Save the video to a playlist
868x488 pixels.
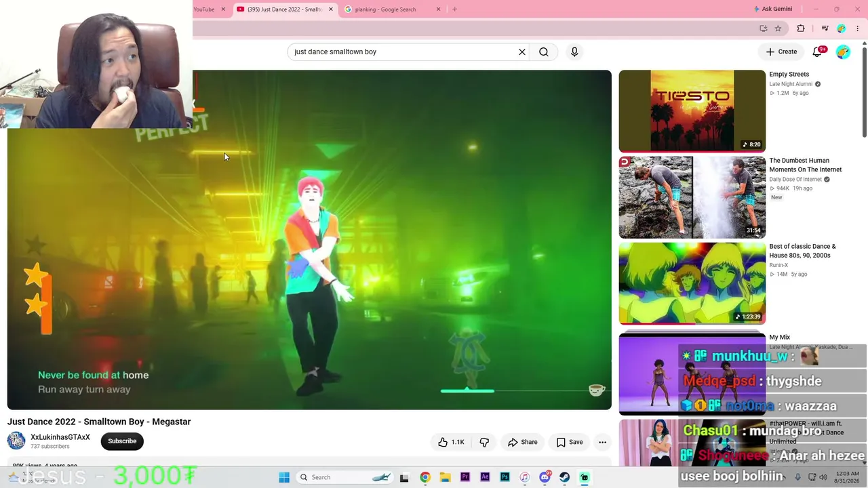(570, 442)
